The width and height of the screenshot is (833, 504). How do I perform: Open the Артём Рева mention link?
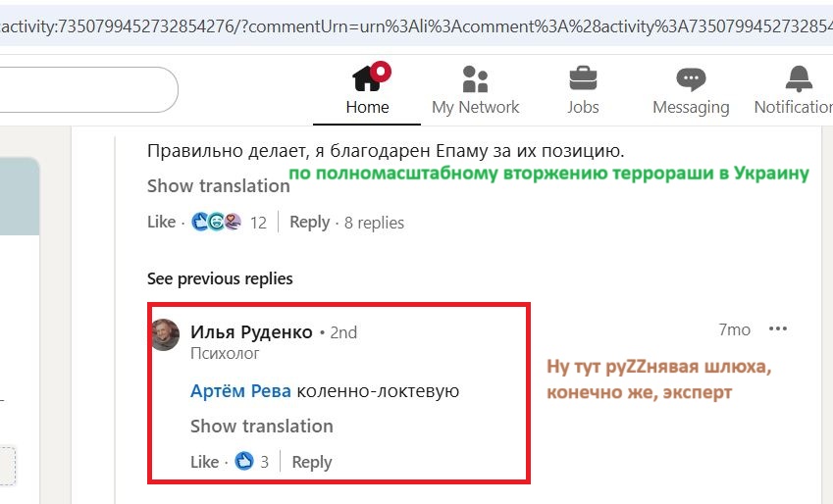click(240, 391)
